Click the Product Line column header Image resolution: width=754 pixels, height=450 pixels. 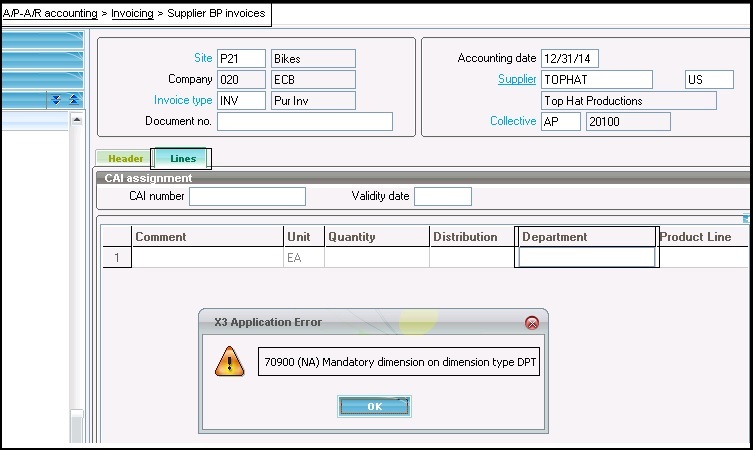pyautogui.click(x=704, y=237)
